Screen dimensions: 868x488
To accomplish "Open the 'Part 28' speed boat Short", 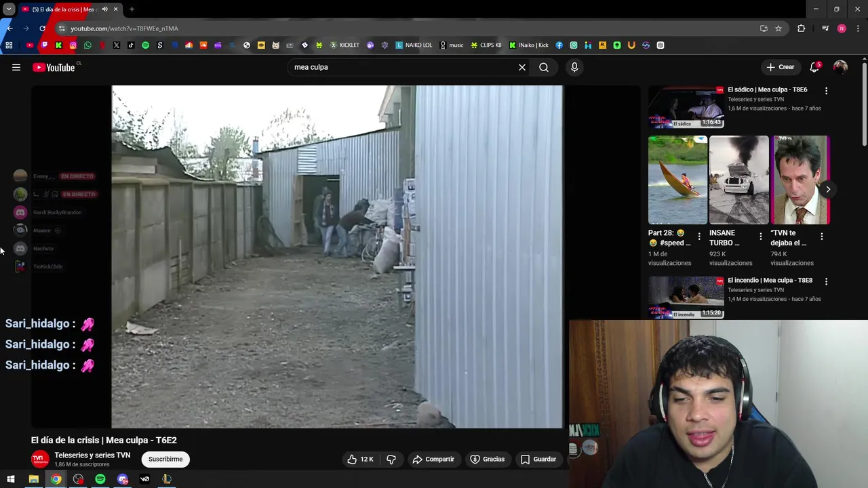I will click(x=677, y=180).
